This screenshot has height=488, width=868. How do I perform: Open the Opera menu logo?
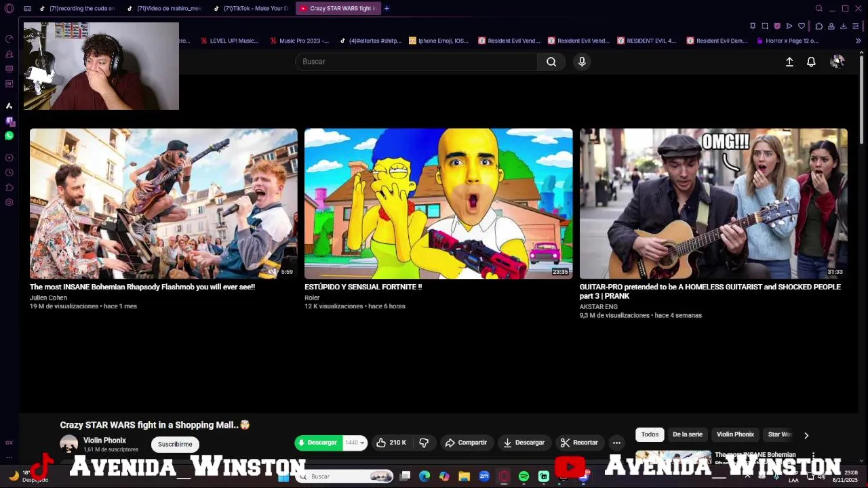point(9,9)
